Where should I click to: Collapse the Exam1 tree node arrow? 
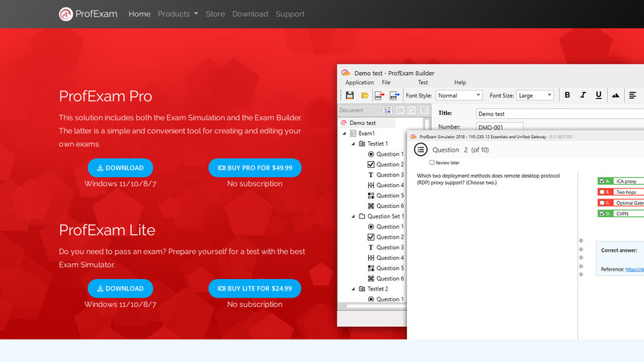click(344, 133)
